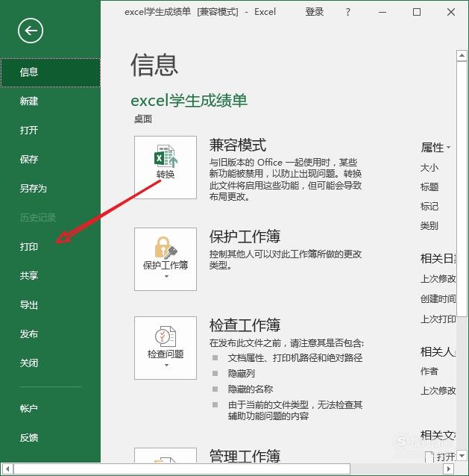469x476 pixels.
Task: Click the 隐藏列 list item
Action: 242,373
